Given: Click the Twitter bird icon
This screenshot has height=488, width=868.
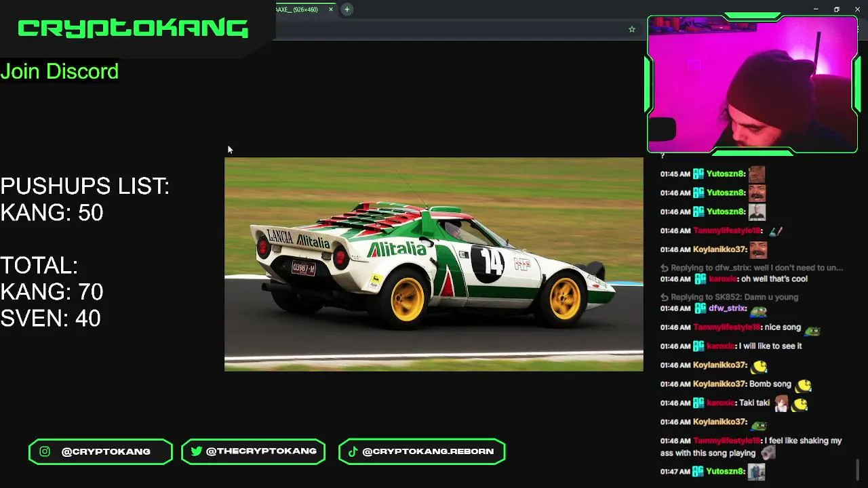Looking at the screenshot, I should tap(196, 451).
